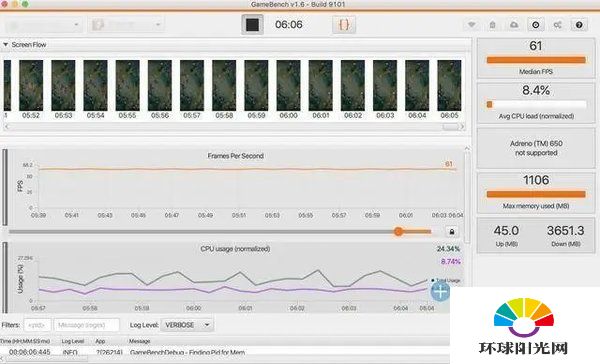Select the 06:00 screen flow thumbnail
Screen dimensions: 600x364
coord(289,85)
